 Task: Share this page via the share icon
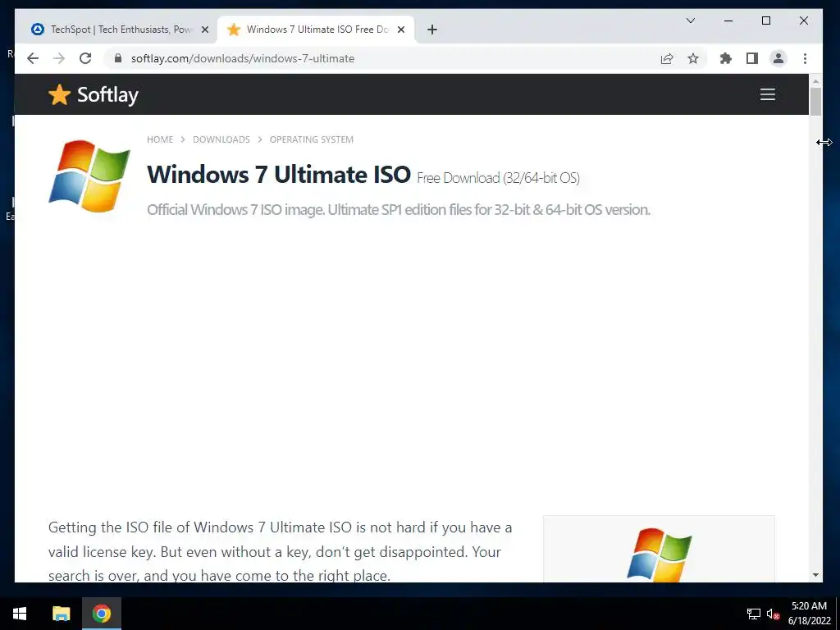coord(666,58)
